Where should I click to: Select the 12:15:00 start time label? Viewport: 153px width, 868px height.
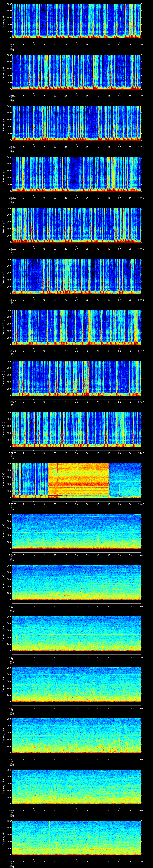pos(12,96)
